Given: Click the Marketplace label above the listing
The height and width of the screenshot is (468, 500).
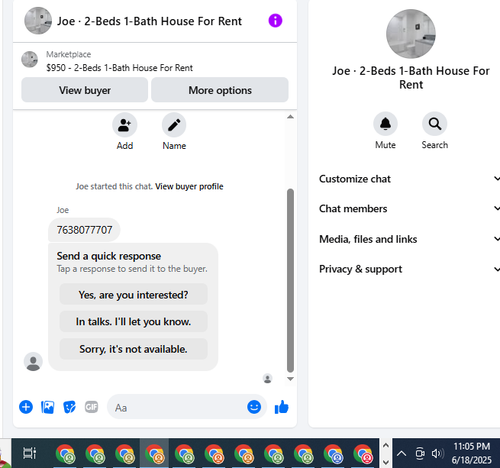Looking at the screenshot, I should 68,54.
